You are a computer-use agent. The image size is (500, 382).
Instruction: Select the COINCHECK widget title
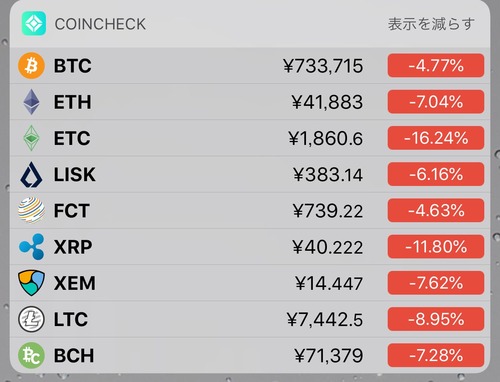pyautogui.click(x=100, y=24)
